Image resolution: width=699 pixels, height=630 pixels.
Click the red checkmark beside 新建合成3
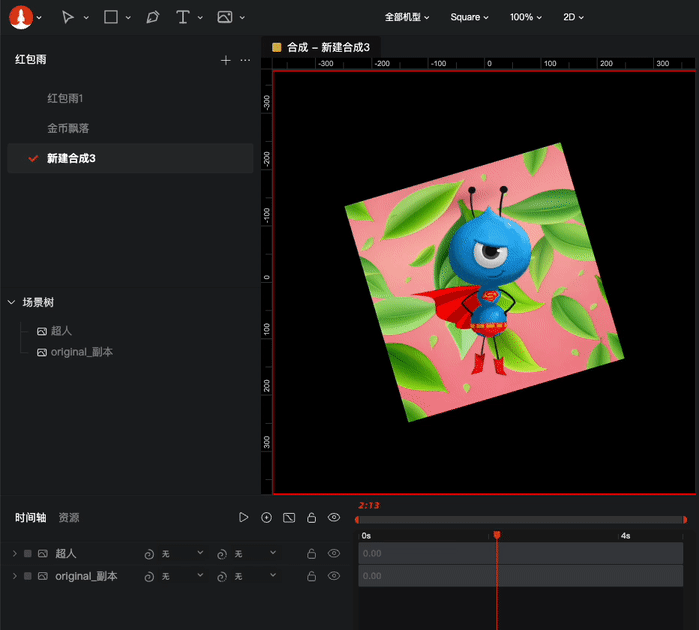[x=33, y=158]
